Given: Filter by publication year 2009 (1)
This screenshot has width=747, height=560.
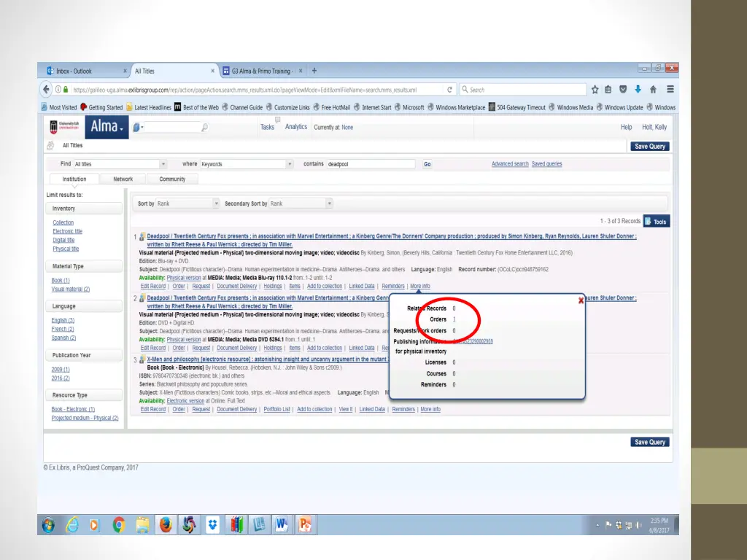Looking at the screenshot, I should pyautogui.click(x=61, y=370).
